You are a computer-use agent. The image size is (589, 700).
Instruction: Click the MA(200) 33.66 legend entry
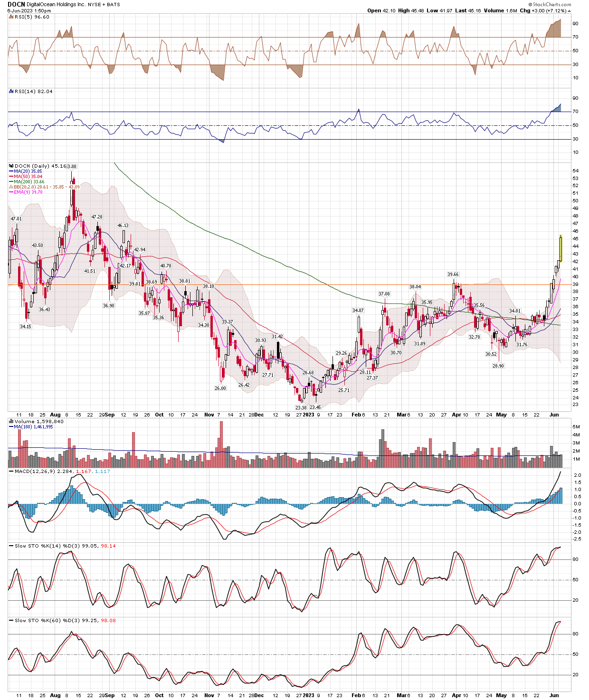click(x=29, y=182)
